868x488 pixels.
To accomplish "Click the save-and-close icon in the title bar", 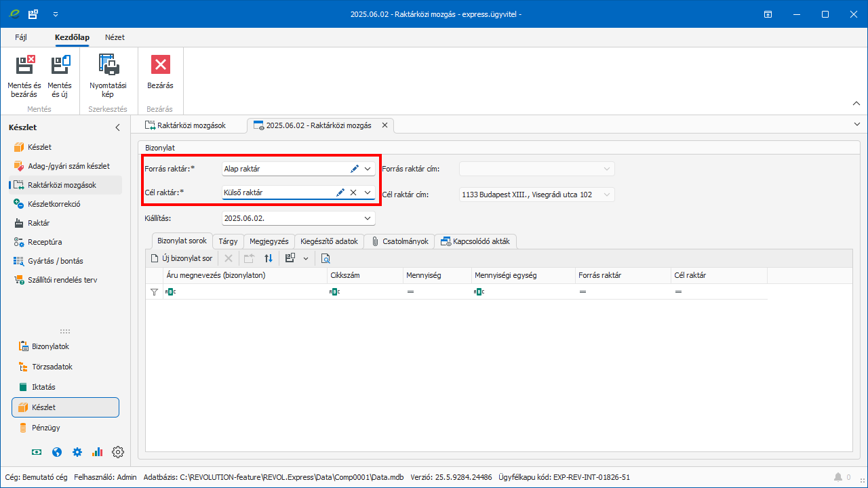I will 33,14.
